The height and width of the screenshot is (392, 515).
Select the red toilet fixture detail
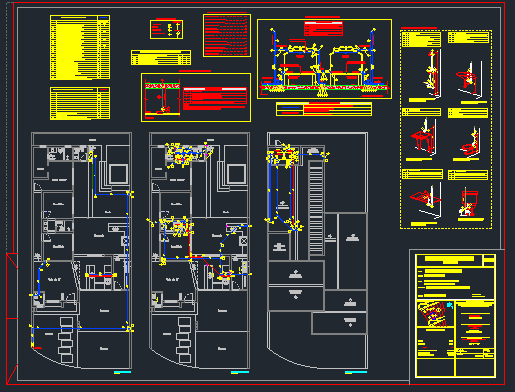[x=469, y=203]
